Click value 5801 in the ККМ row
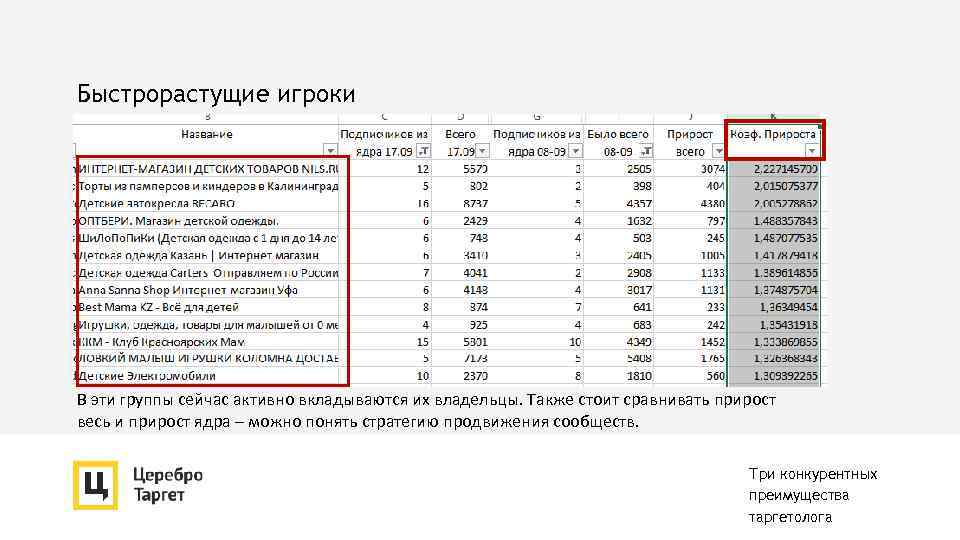 475,342
